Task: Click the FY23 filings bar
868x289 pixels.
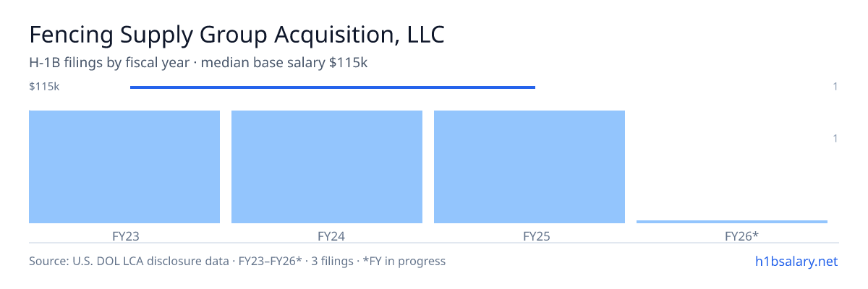Action: pos(124,167)
